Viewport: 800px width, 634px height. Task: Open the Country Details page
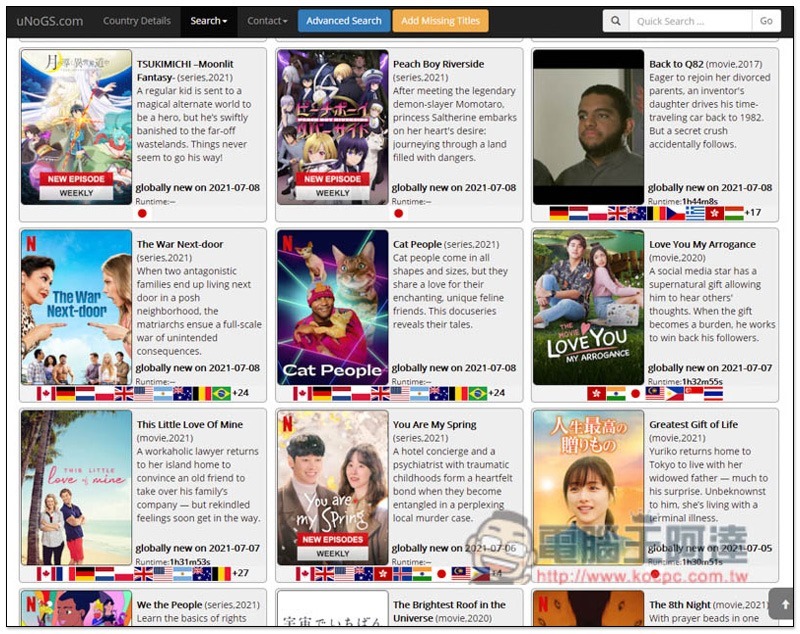pos(137,21)
